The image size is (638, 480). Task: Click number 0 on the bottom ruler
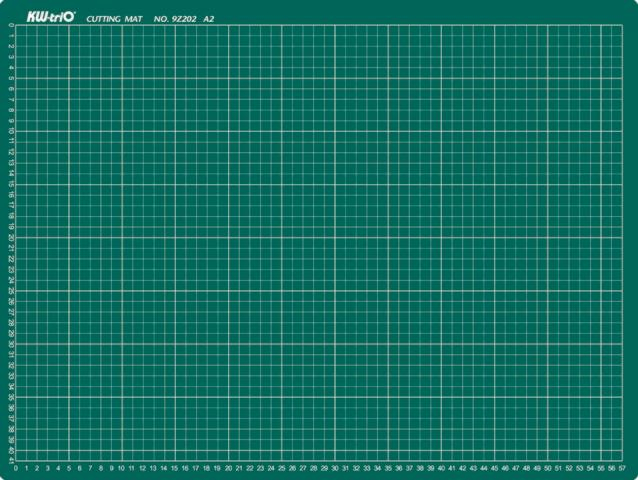[x=16, y=468]
